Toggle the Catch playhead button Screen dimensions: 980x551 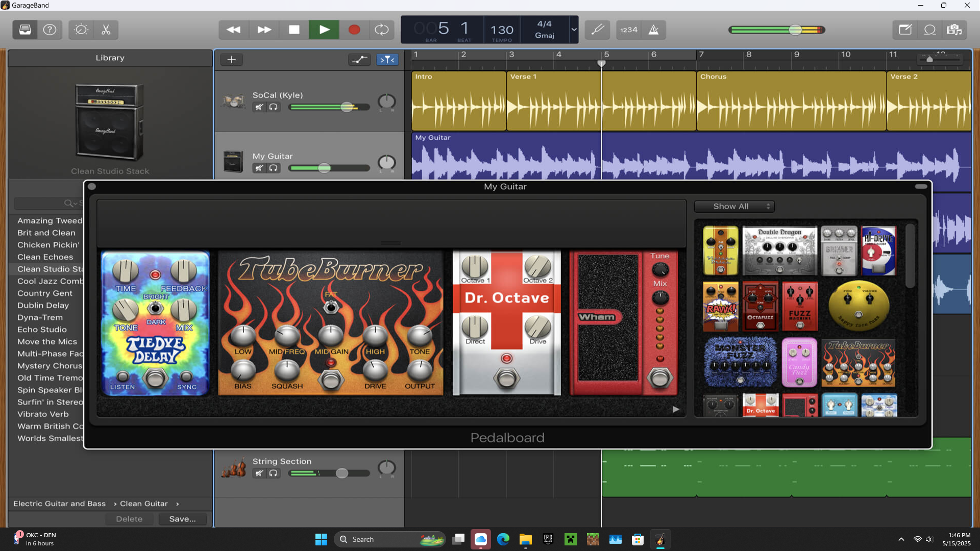(x=387, y=60)
